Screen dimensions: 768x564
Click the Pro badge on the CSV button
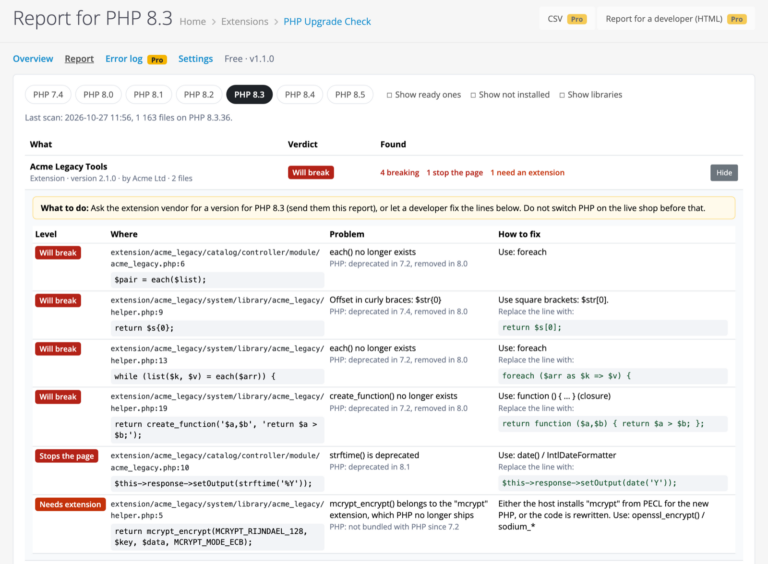tap(577, 19)
